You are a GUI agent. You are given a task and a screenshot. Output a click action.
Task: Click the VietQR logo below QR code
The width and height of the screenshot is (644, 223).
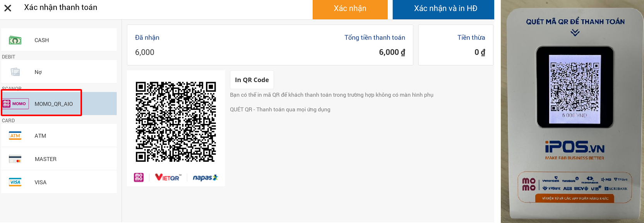168,178
